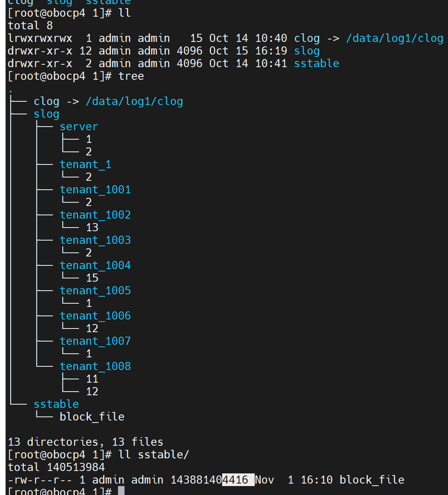Click block_file under sstable in tree output
This screenshot has height=495, width=448.
92,417
